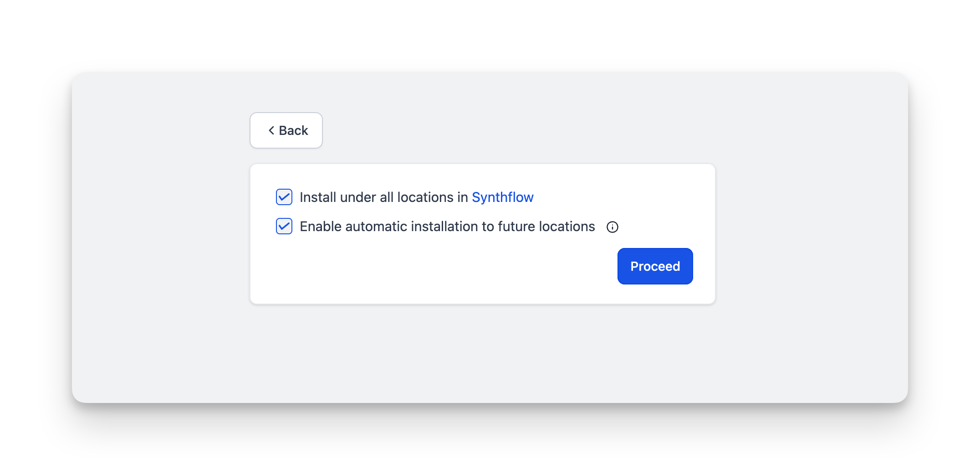Click the Back button

[x=286, y=130]
